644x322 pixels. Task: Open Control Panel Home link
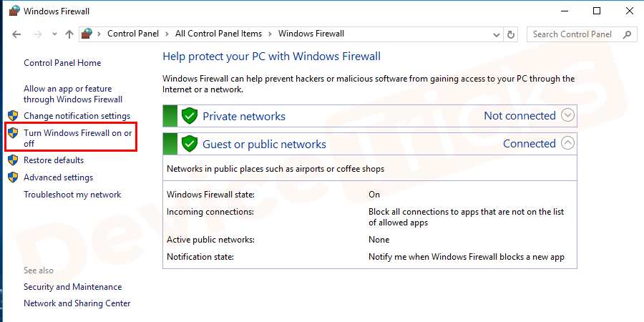pos(62,63)
